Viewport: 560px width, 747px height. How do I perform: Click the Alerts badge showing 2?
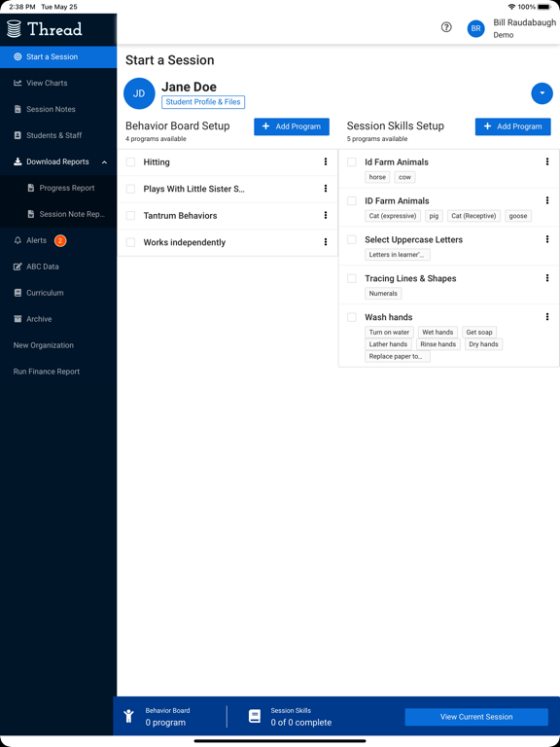tap(60, 240)
